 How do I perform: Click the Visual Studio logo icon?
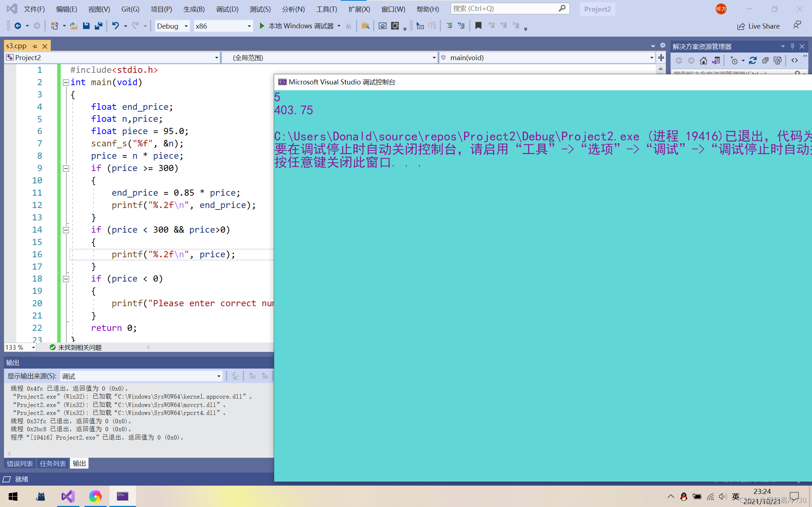tap(12, 9)
